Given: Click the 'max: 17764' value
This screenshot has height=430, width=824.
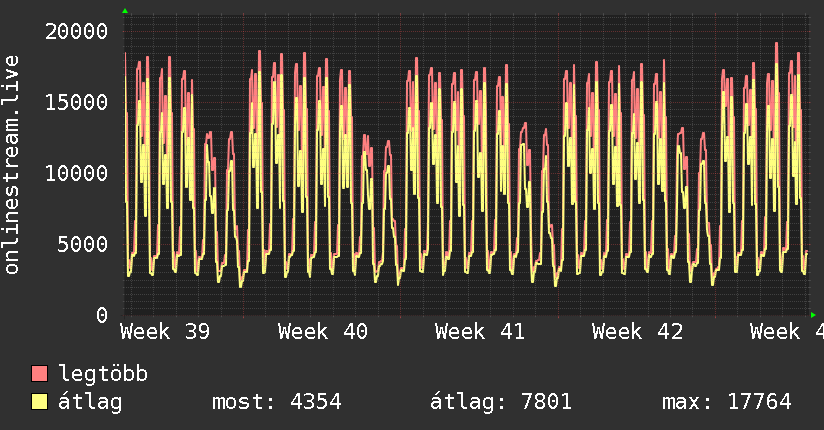Looking at the screenshot, I should [726, 402].
